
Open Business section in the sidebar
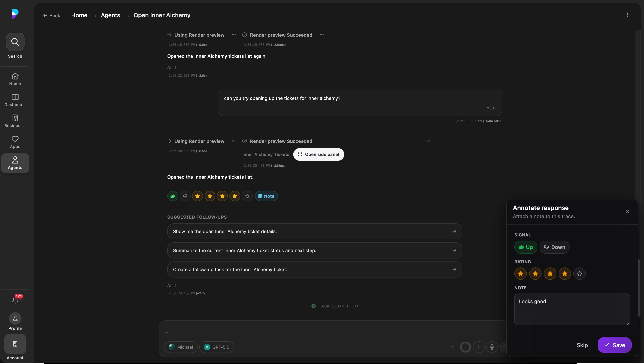coord(15,121)
